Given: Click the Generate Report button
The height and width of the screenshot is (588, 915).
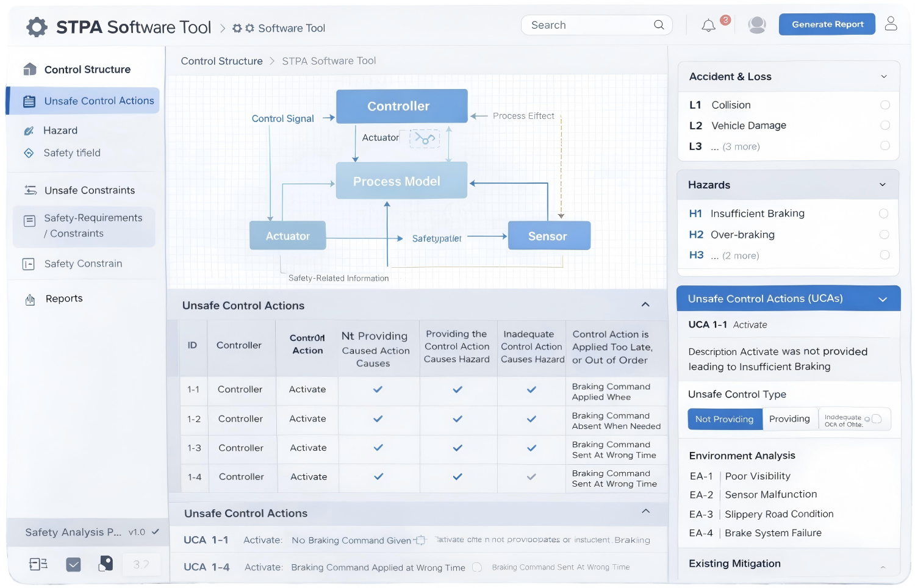Looking at the screenshot, I should click(827, 24).
